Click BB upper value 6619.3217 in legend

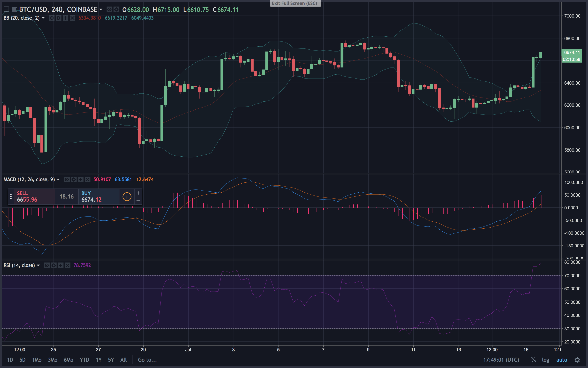tap(116, 18)
